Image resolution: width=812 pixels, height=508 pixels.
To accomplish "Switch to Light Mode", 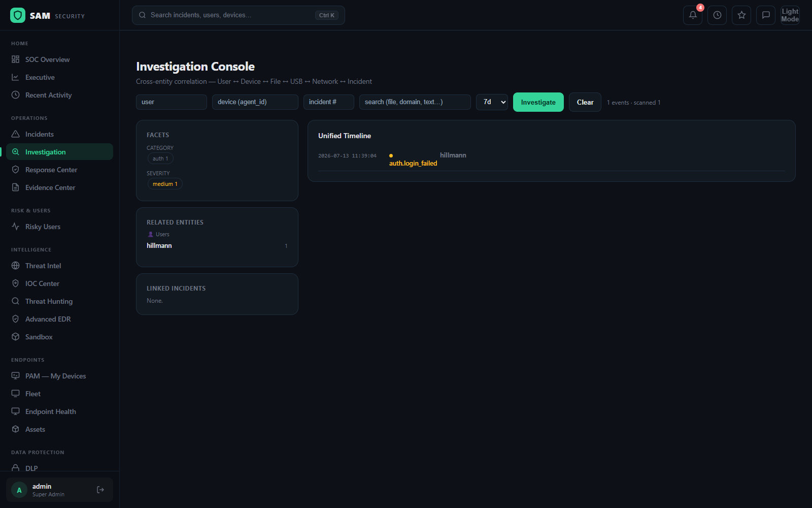I will pos(790,15).
